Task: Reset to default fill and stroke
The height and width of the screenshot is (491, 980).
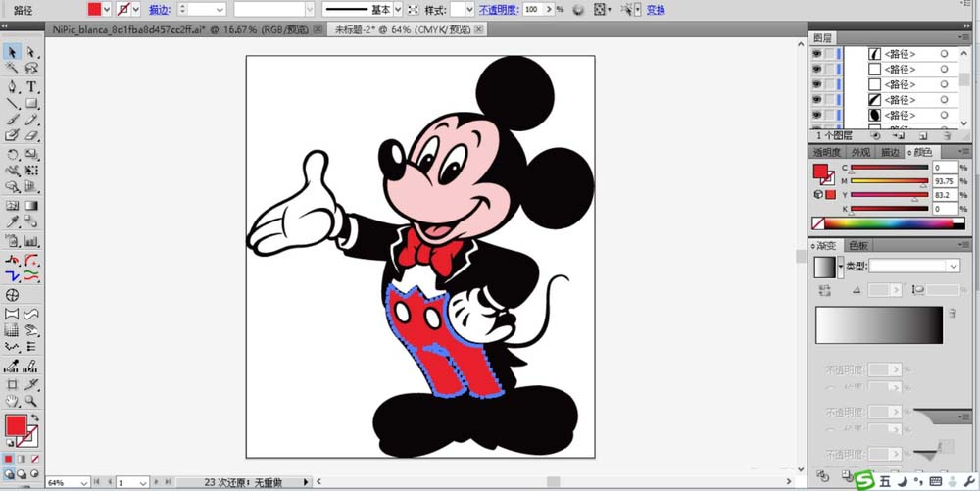Action: pos(10,443)
